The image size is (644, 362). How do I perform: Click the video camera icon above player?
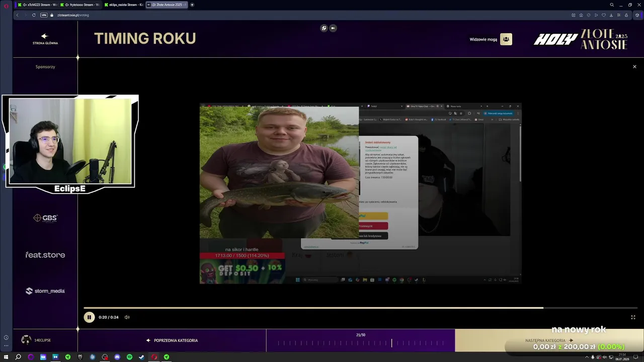333,28
